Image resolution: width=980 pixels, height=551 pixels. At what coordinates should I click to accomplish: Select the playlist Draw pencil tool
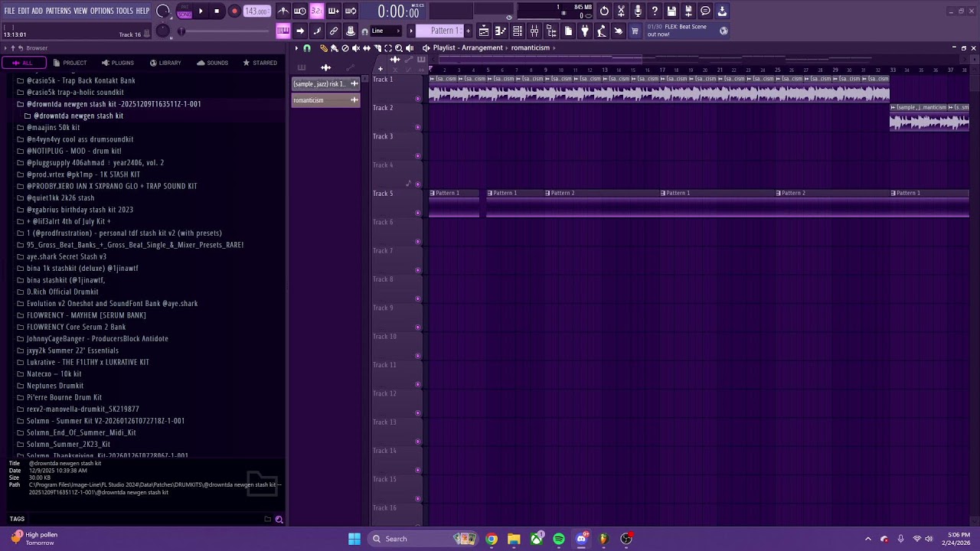tap(324, 48)
